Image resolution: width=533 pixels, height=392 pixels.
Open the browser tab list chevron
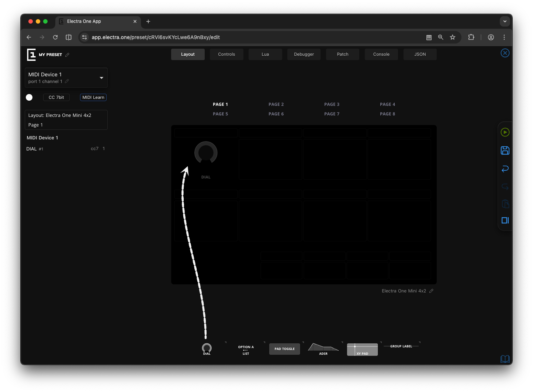[505, 21]
